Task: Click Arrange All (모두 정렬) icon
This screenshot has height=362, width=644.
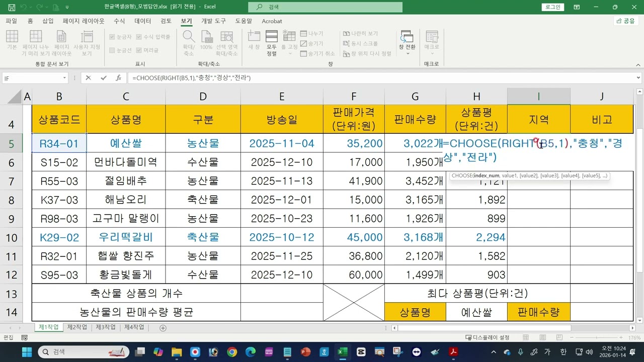Action: pyautogui.click(x=272, y=43)
